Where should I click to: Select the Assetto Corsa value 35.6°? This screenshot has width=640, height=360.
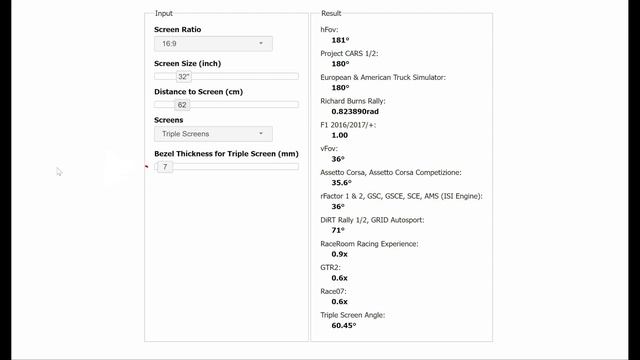point(342,182)
